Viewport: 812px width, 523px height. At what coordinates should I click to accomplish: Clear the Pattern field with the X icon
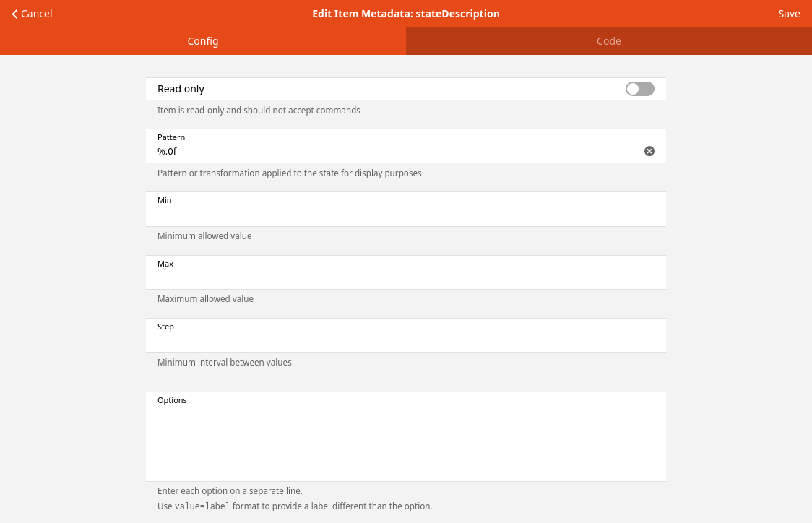click(x=649, y=151)
